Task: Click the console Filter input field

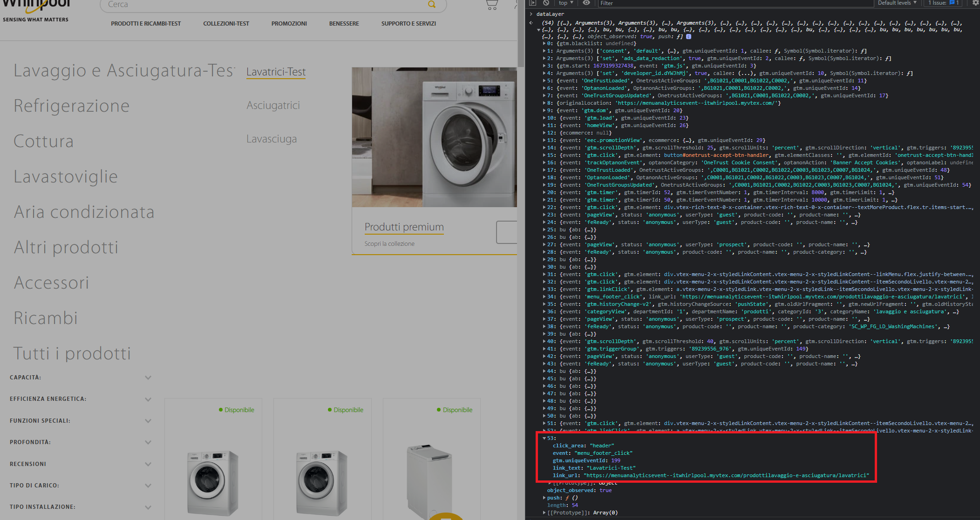Action: pyautogui.click(x=736, y=3)
